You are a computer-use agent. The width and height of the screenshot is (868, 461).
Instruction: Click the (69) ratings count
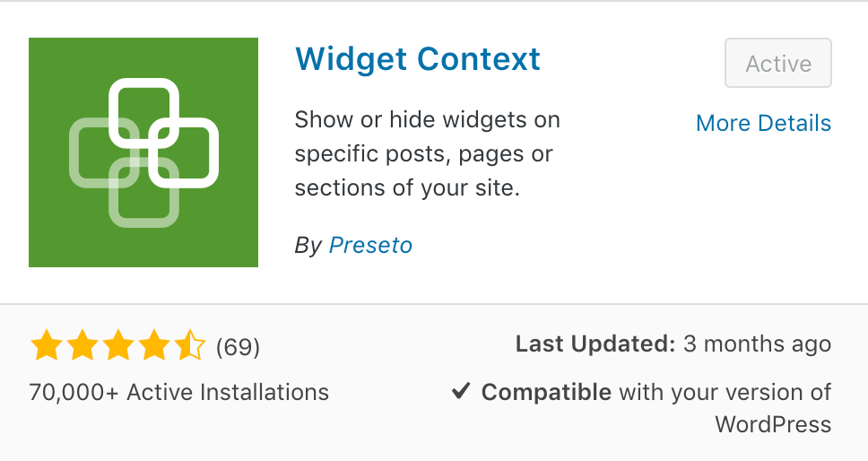pyautogui.click(x=238, y=347)
